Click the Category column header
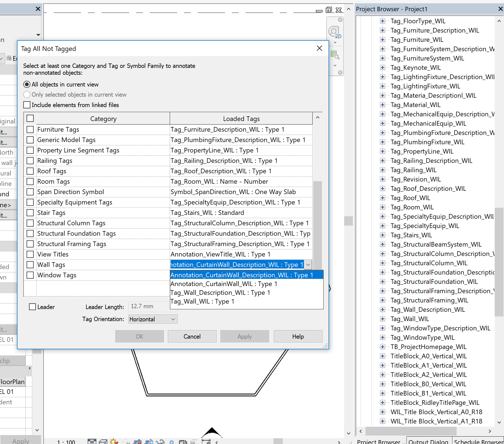504x444 pixels. coord(103,119)
